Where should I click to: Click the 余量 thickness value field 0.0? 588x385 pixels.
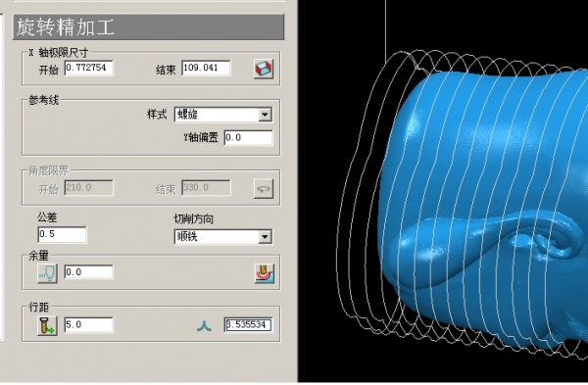click(x=88, y=272)
